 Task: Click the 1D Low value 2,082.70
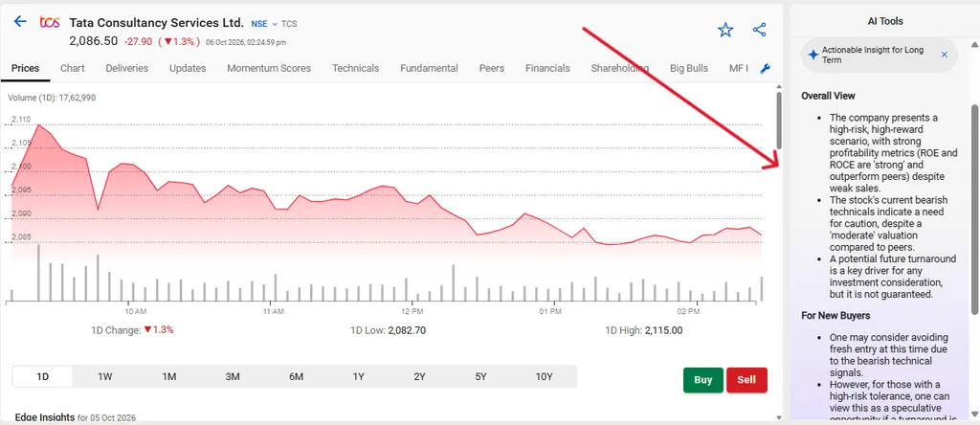pyautogui.click(x=407, y=330)
